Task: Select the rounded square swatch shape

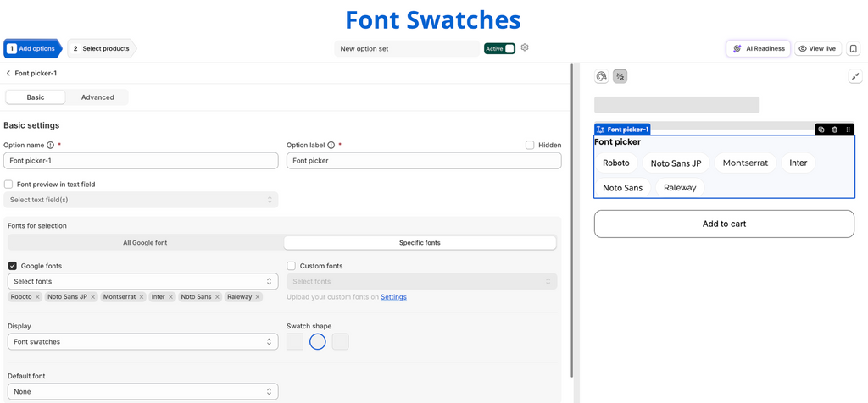Action: (x=341, y=342)
